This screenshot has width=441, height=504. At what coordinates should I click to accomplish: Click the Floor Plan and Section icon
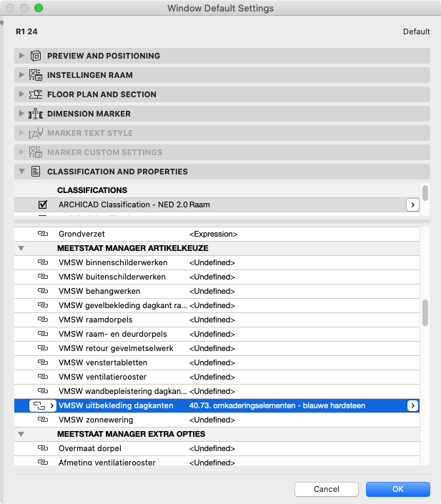click(35, 94)
